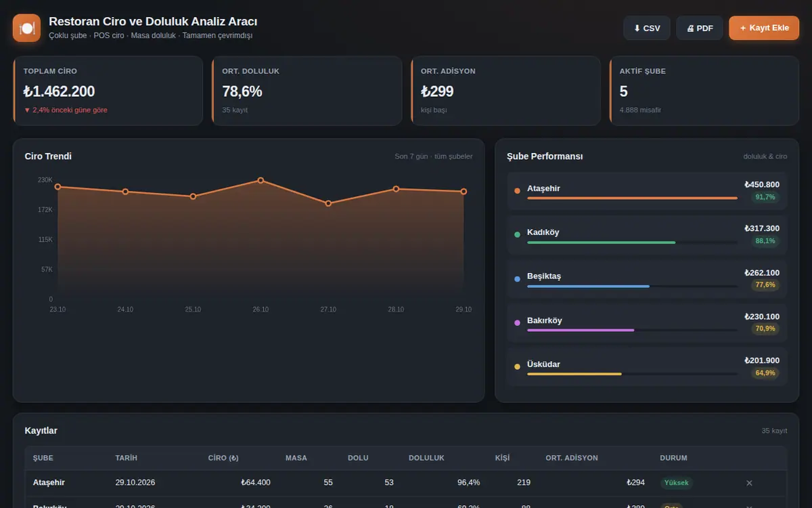Viewport: 812px width, 508px height.
Task: Select the Aktif Şube count 5
Action: point(624,91)
